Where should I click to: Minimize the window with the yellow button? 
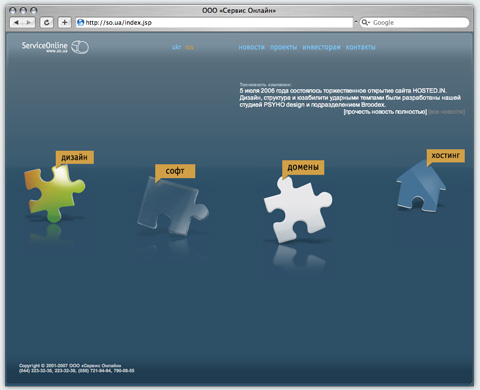click(x=23, y=10)
